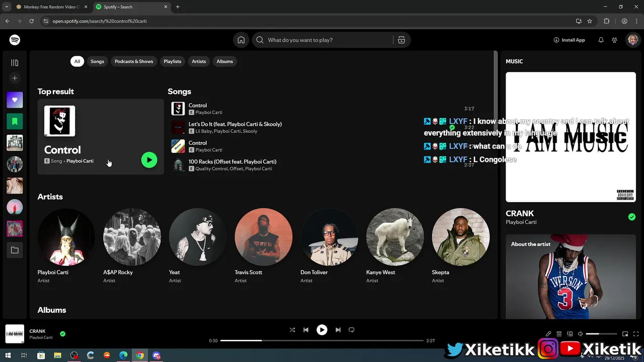644x362 pixels.
Task: Go to Spotify Home via house icon
Action: (x=241, y=40)
